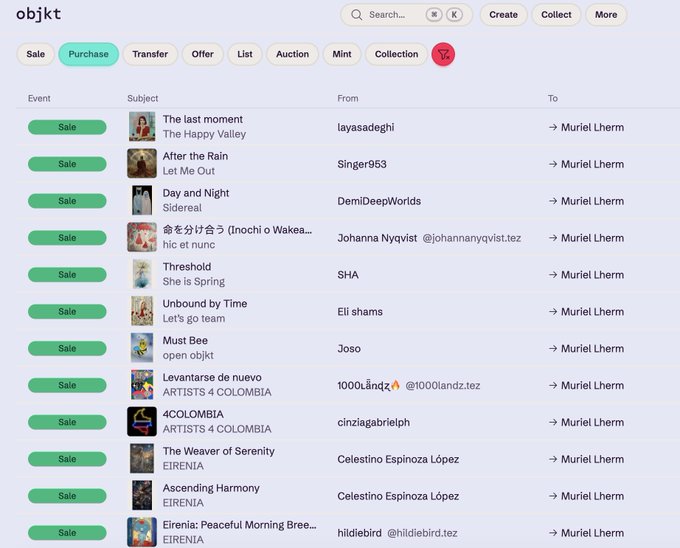Screen dimensions: 680x548
Task: Open Ascending Harmony title link
Action: [211, 488]
